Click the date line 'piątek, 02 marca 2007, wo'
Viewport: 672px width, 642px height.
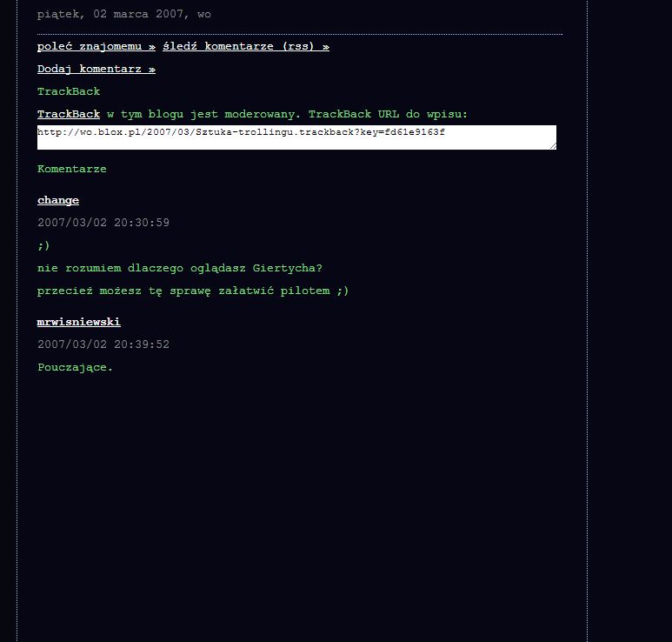[x=123, y=15]
